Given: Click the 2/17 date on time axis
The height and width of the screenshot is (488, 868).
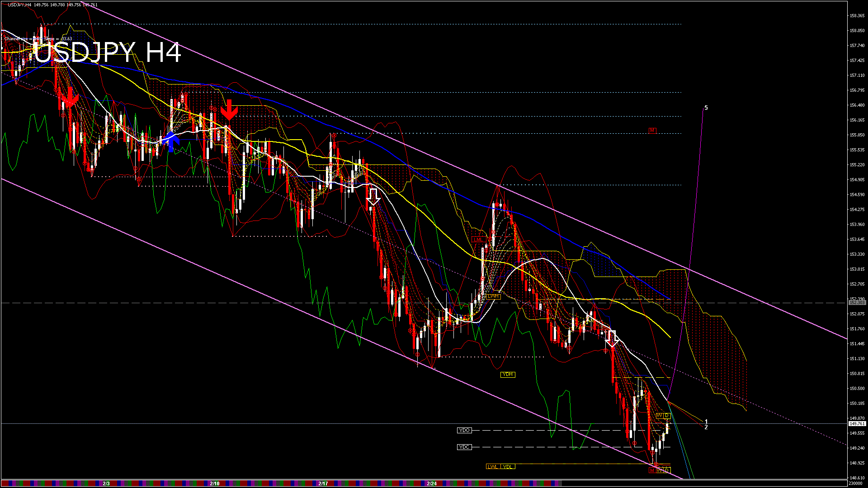Looking at the screenshot, I should pyautogui.click(x=323, y=483).
